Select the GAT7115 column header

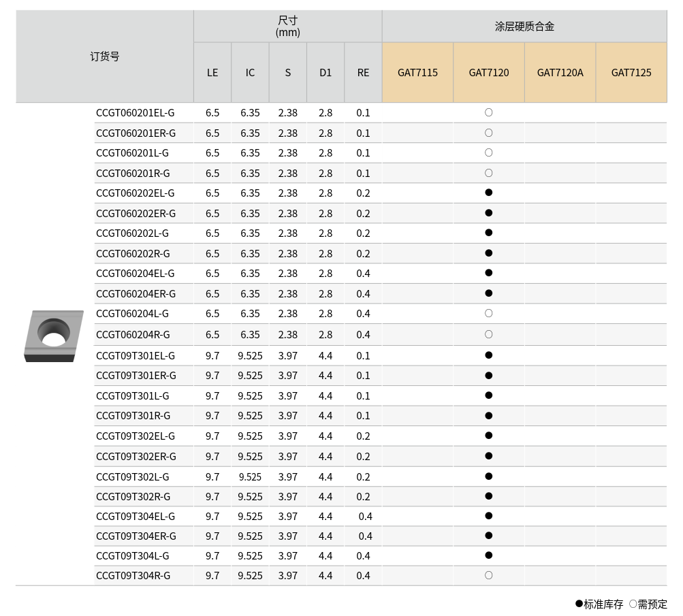[x=417, y=72]
